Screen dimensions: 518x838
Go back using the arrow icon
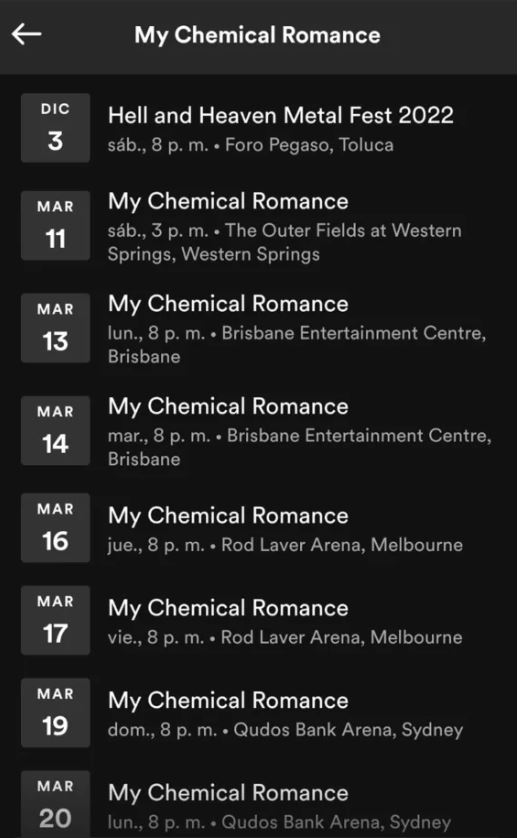click(27, 35)
